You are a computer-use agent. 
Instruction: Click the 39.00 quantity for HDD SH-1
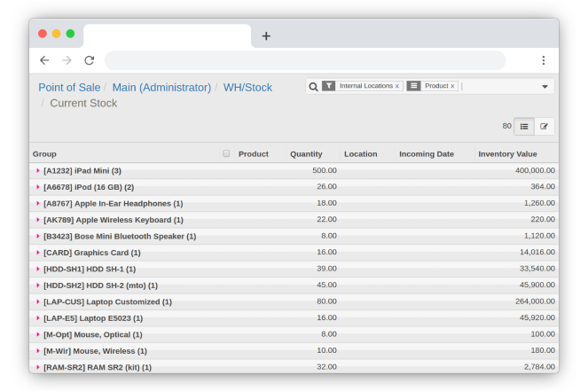326,269
